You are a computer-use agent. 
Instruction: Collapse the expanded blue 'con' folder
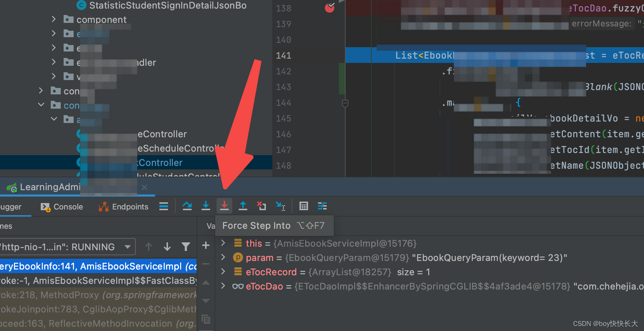click(x=41, y=105)
